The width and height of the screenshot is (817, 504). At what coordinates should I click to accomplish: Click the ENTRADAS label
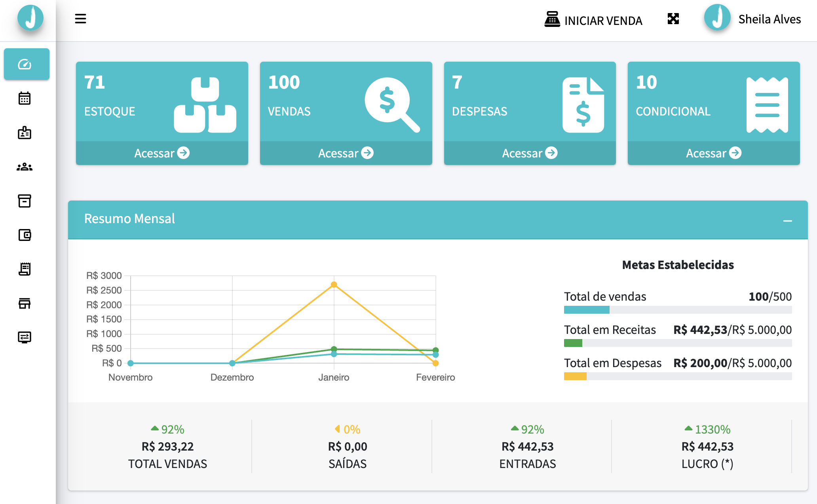click(x=528, y=464)
